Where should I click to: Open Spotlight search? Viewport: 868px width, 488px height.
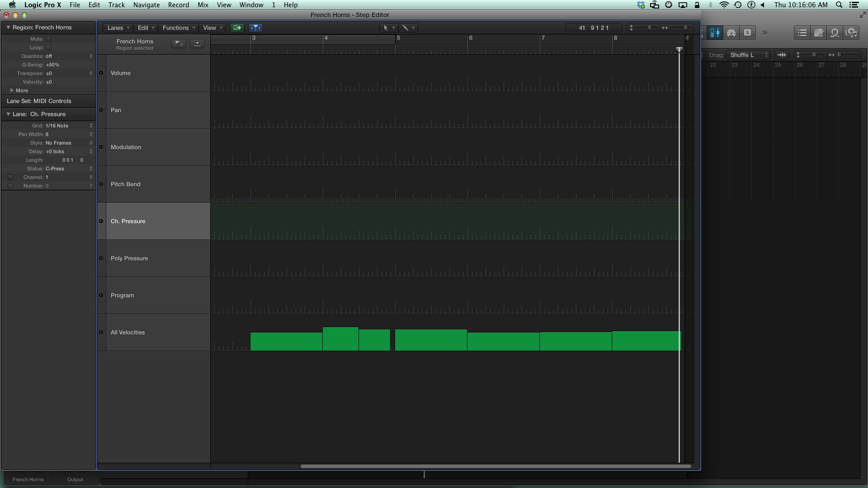click(x=839, y=5)
